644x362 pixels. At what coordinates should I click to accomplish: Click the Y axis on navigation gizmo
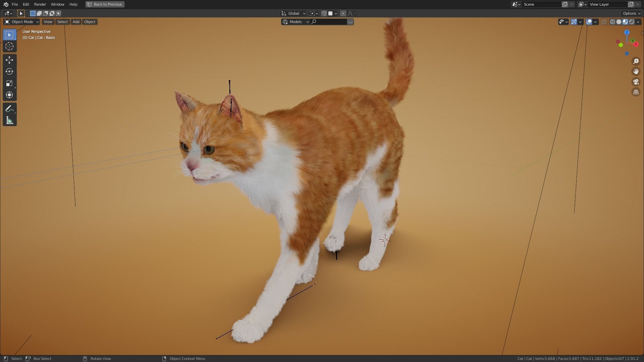click(x=633, y=41)
